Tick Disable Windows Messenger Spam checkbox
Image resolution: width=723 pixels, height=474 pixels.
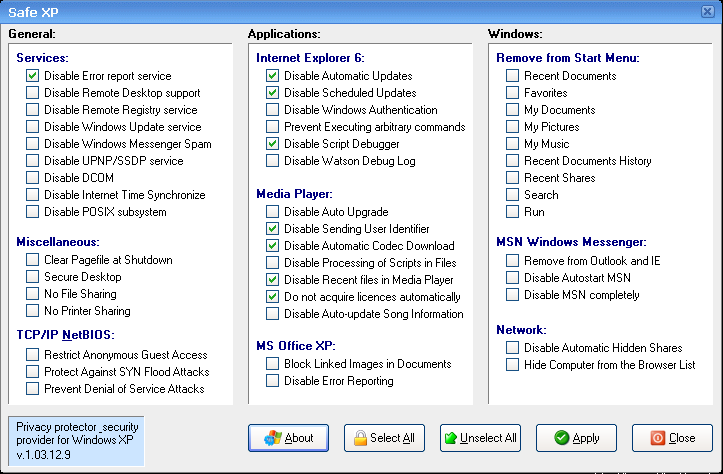point(33,144)
